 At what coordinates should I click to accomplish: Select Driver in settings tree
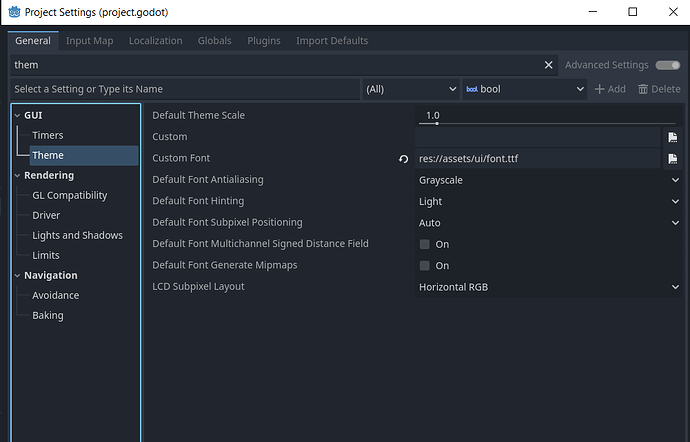point(46,215)
